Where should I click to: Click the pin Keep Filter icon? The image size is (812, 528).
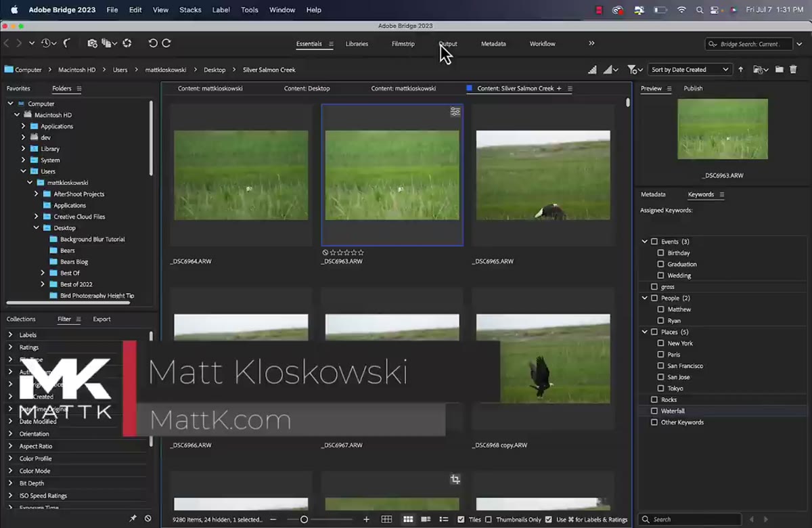coord(133,519)
